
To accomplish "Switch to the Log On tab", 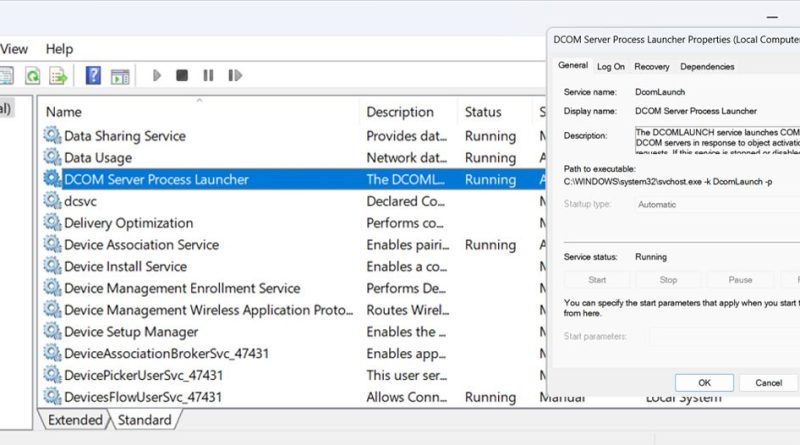I will 611,67.
